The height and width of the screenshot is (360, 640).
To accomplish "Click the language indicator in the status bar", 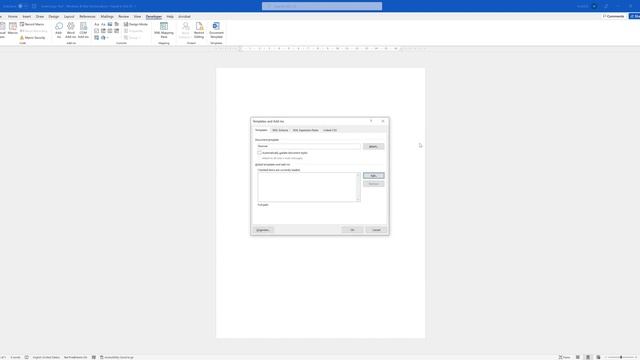I will pyautogui.click(x=46, y=357).
